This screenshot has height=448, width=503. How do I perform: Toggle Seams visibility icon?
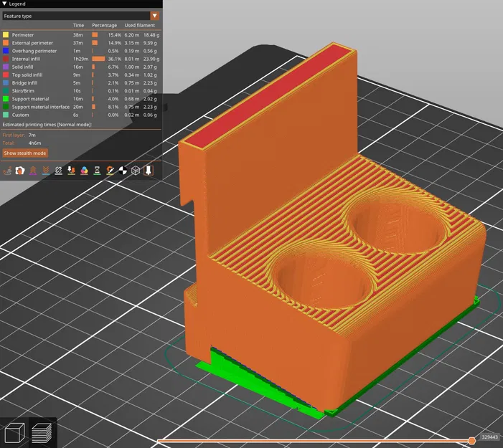(x=58, y=171)
